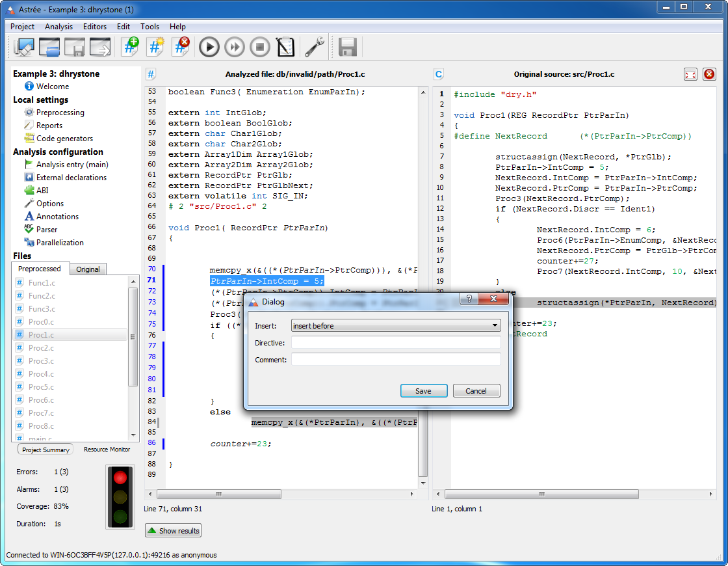The height and width of the screenshot is (566, 728).
Task: Click the red arrows icon in Original source header
Action: click(690, 74)
